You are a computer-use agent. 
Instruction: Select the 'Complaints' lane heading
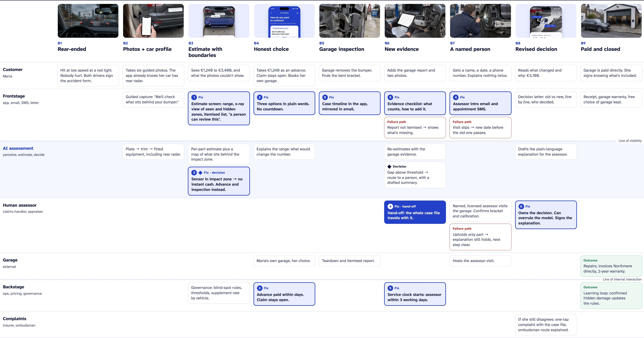pyautogui.click(x=14, y=319)
